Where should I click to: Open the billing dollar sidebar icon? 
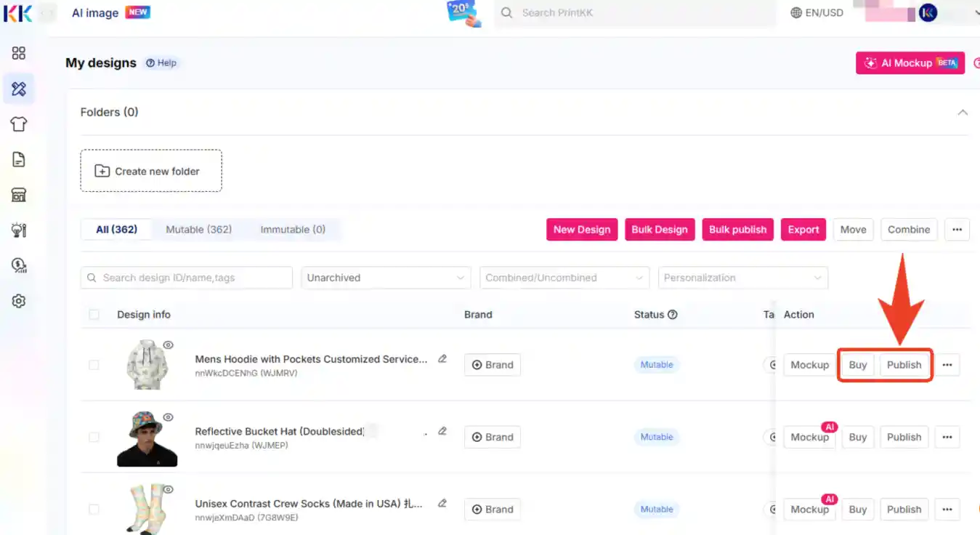coord(19,265)
